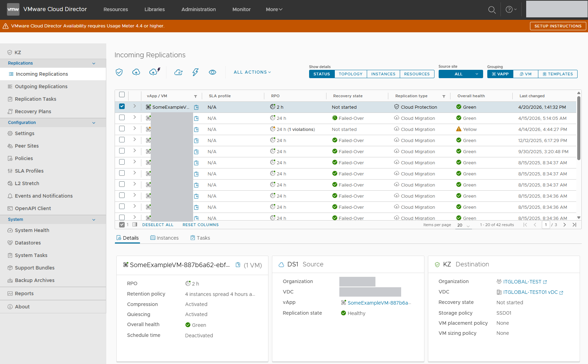Click the lightning bolt failover icon

[x=196, y=72]
